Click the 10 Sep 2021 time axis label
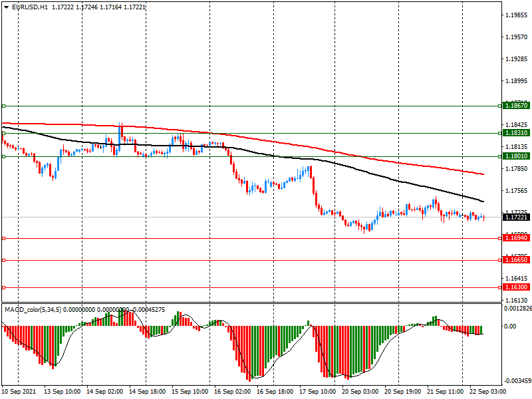 (19, 392)
